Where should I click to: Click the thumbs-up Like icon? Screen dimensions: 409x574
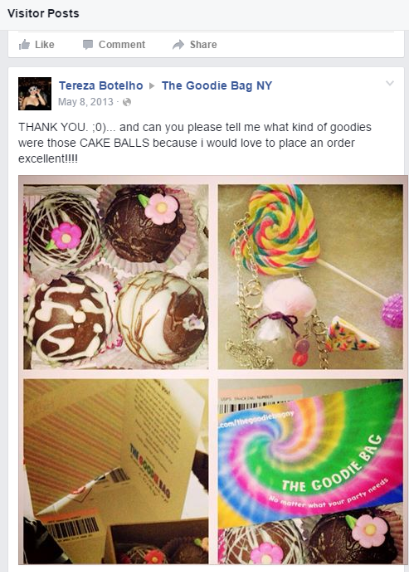(24, 45)
